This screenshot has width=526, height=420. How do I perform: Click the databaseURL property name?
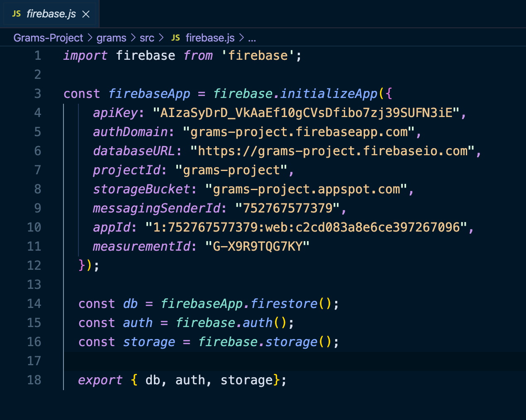pos(134,151)
